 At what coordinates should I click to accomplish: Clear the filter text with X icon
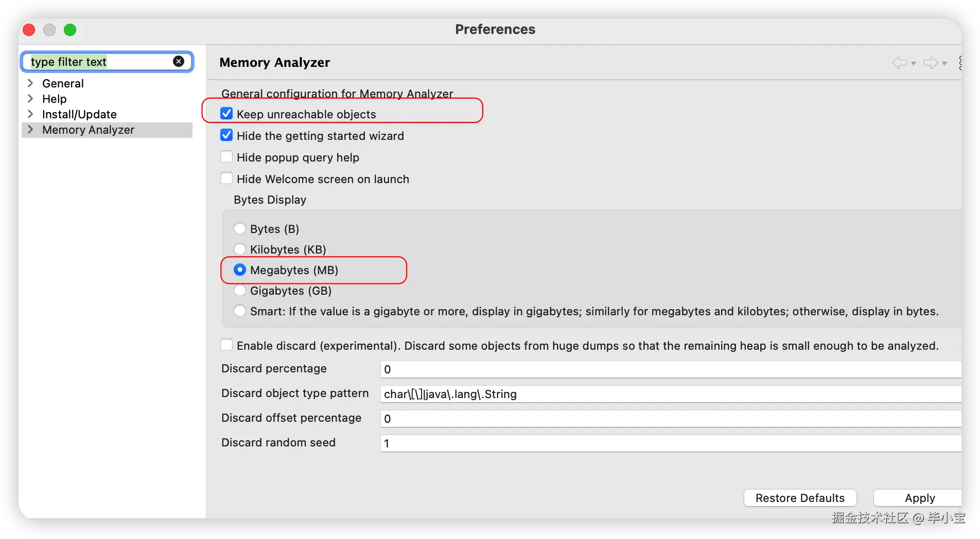pyautogui.click(x=179, y=62)
